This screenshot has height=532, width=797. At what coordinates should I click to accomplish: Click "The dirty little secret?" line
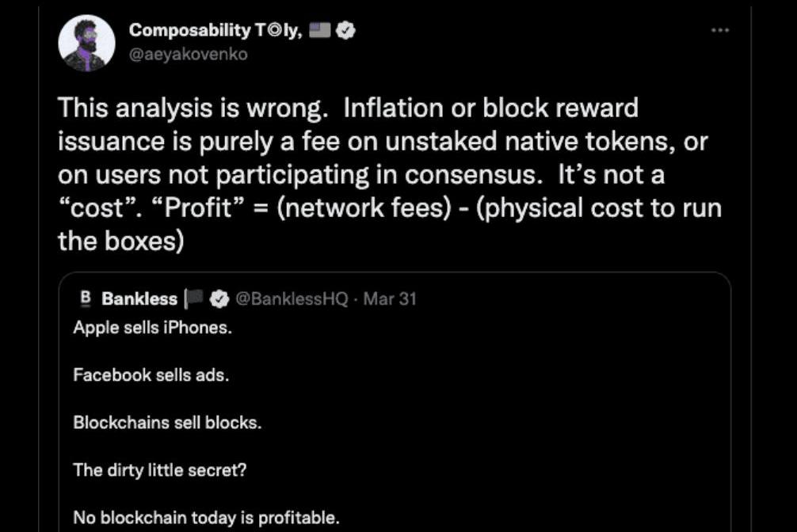pyautogui.click(x=160, y=470)
